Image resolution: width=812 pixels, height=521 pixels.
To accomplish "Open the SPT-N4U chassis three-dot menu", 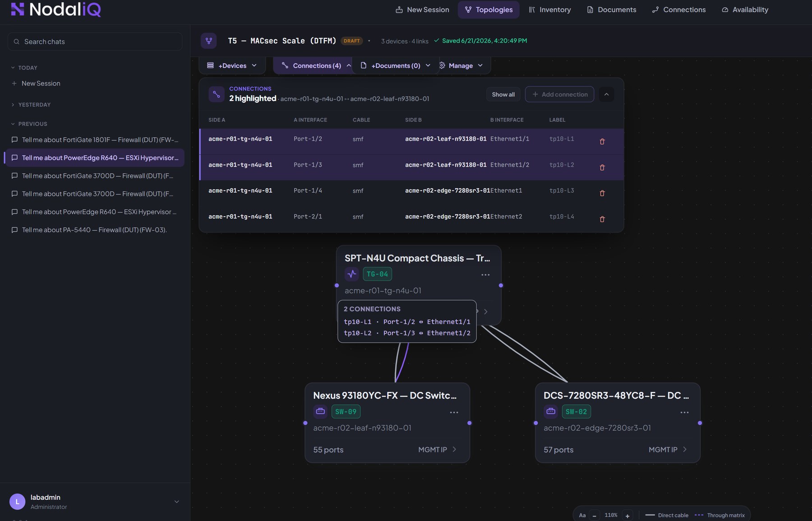I will click(x=485, y=274).
